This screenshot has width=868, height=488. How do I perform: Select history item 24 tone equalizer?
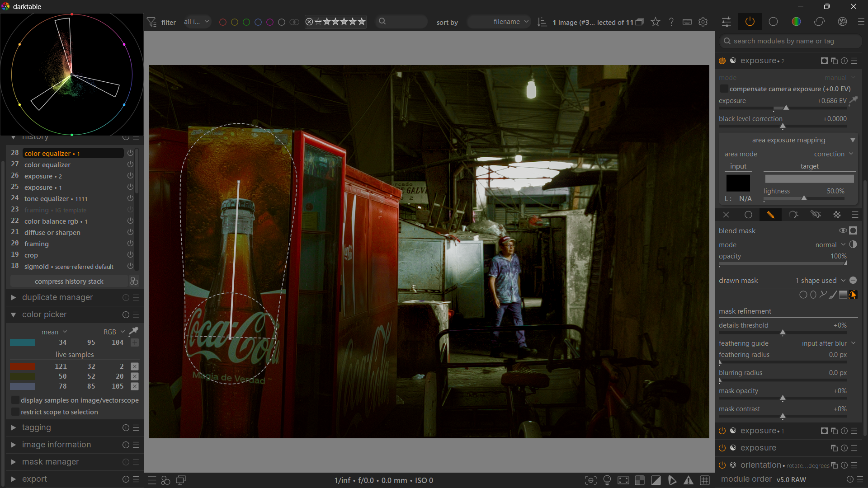(x=73, y=198)
